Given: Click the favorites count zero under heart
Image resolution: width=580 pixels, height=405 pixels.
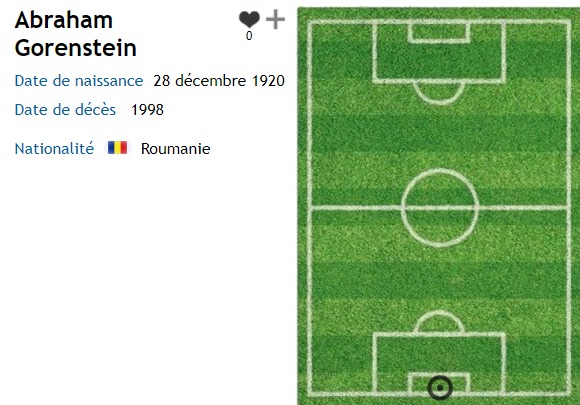Looking at the screenshot, I should pos(249,36).
